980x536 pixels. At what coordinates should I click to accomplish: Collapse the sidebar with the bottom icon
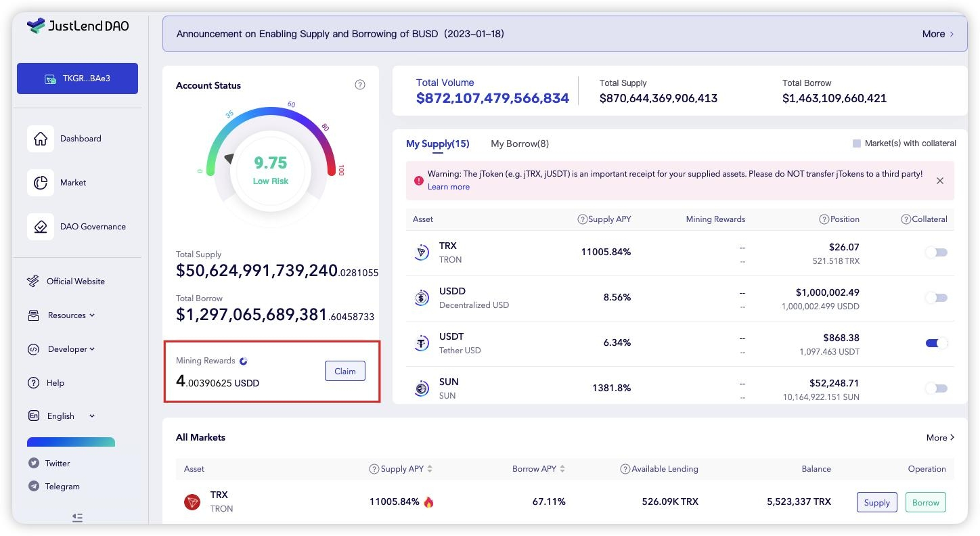pos(77,518)
